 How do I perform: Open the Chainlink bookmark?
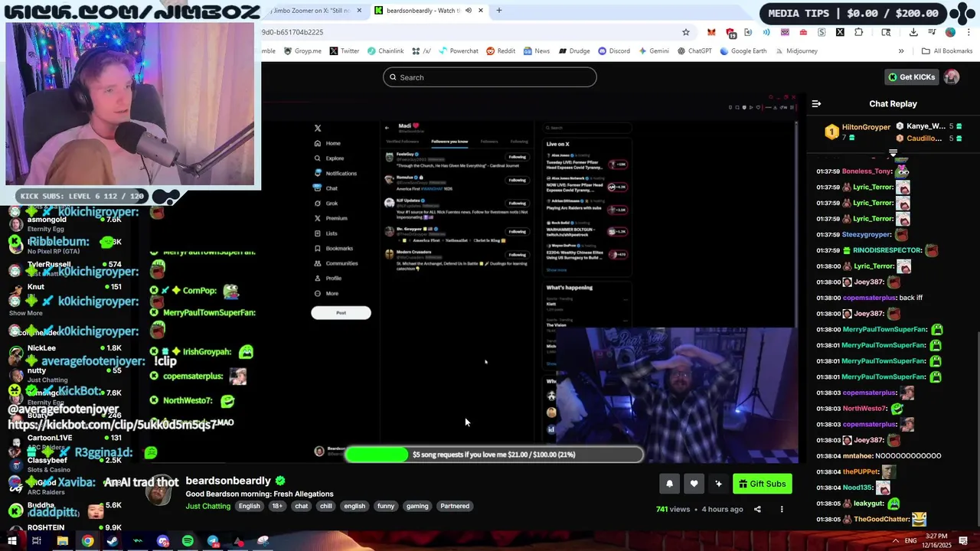[385, 51]
